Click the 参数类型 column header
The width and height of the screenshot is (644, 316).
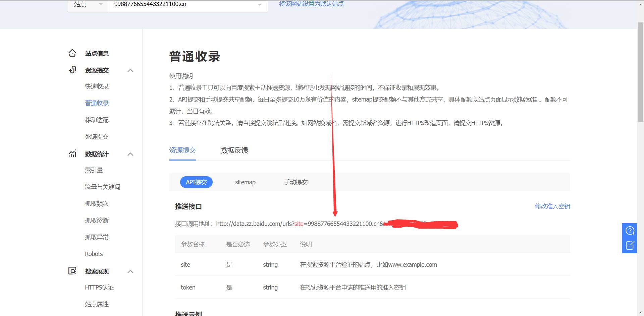pyautogui.click(x=275, y=244)
